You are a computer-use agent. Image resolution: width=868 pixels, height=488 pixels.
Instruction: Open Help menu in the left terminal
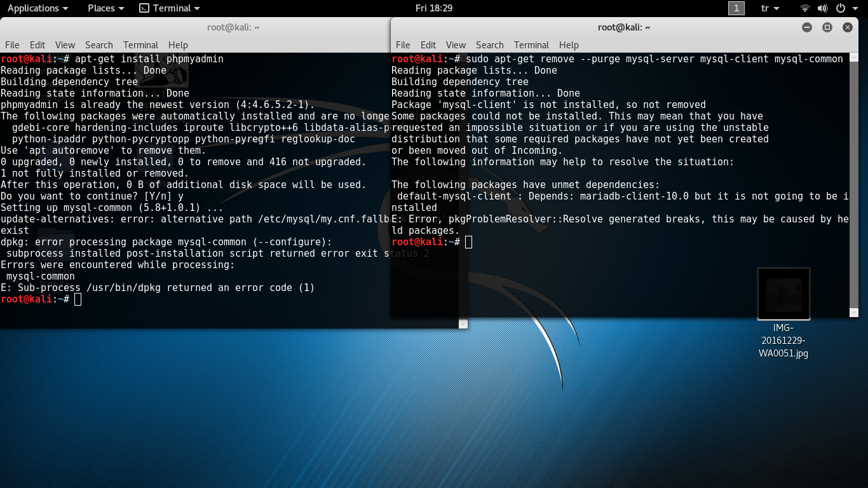178,45
